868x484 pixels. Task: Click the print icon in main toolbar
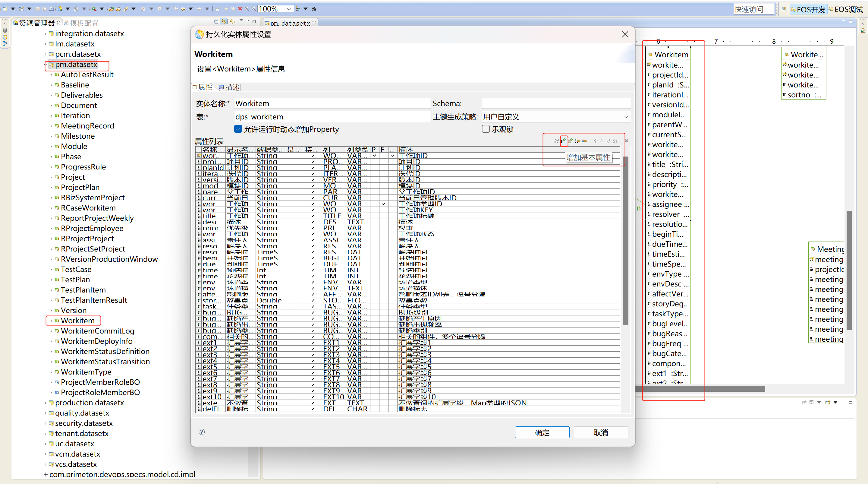coord(51,9)
